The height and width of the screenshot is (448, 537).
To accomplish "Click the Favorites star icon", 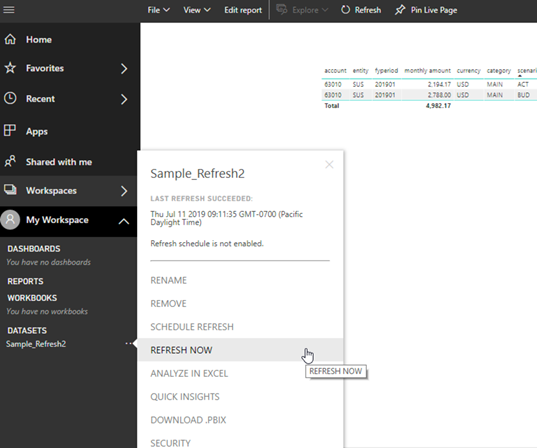I will (x=10, y=68).
